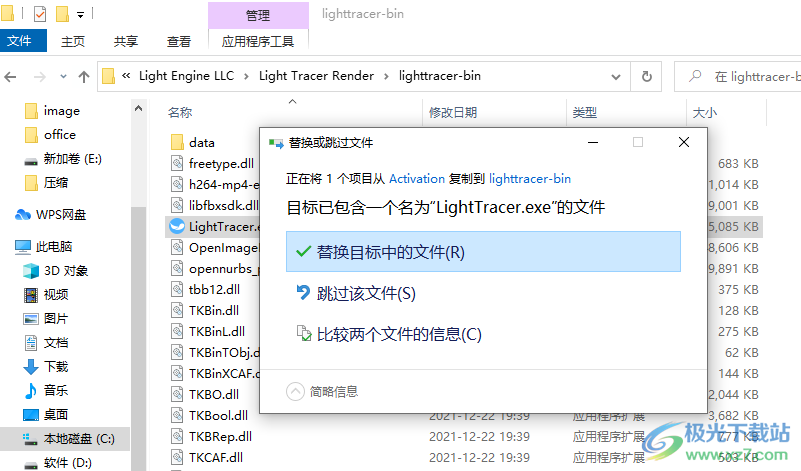Open the customize quick access toolbar dropdown

pos(80,15)
